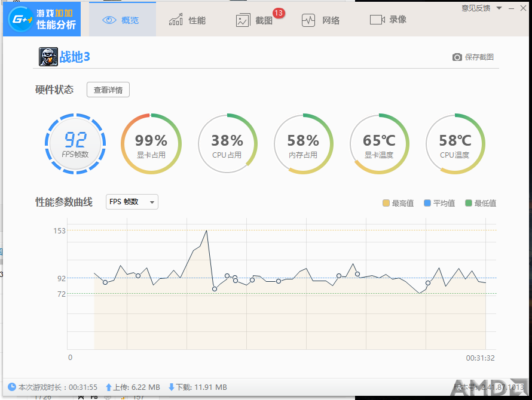The height and width of the screenshot is (400, 532).
Task: Click the 92 FPS帧数 gauge
Action: 75,144
